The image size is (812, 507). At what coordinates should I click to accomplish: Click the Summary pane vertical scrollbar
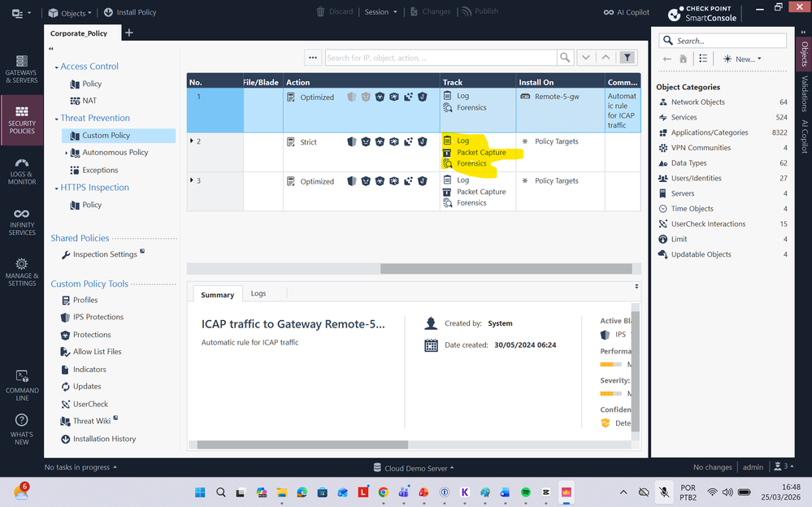636,371
